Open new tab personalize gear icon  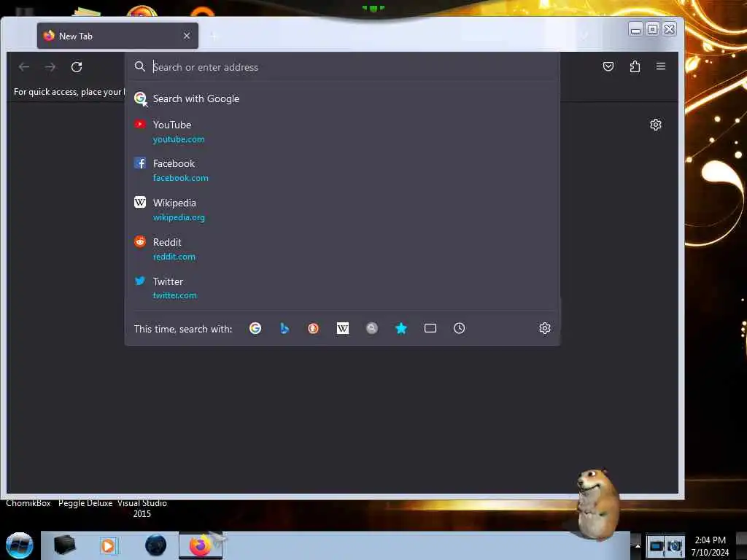point(656,124)
